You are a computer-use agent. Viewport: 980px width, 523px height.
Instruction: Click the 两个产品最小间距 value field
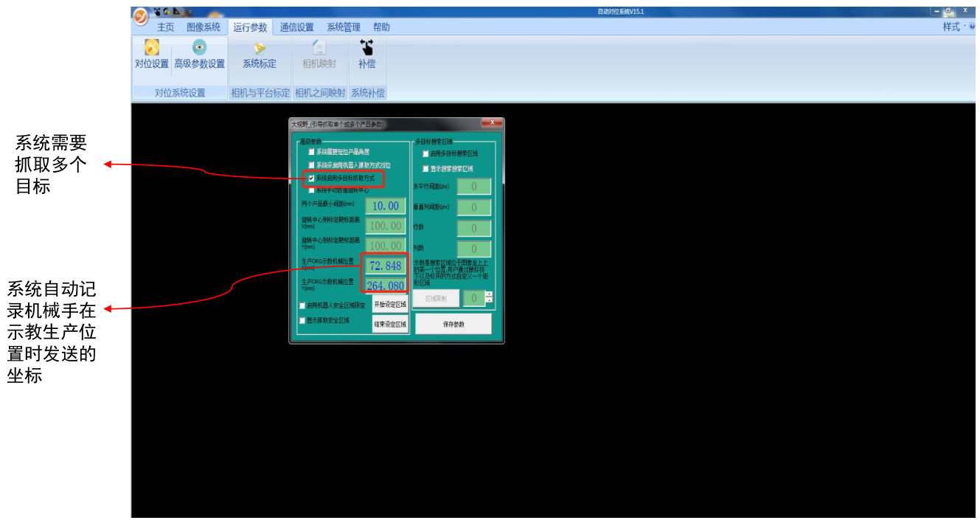pyautogui.click(x=385, y=206)
